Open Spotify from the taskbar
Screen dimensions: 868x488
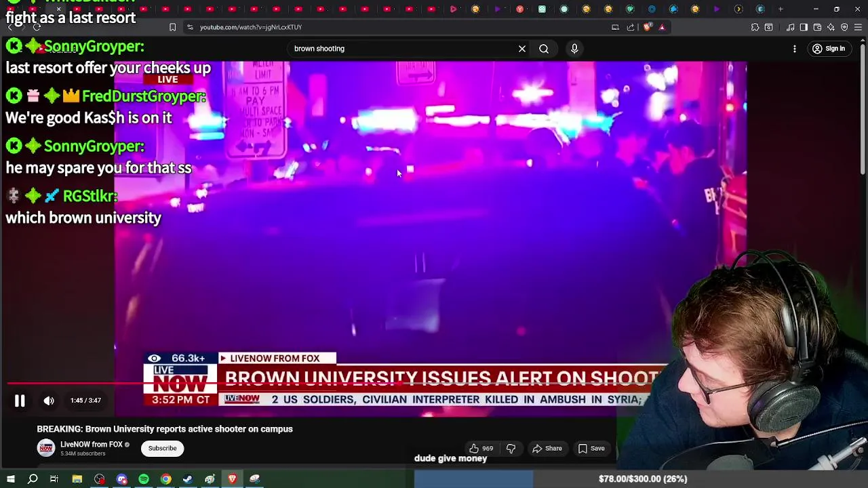144,479
